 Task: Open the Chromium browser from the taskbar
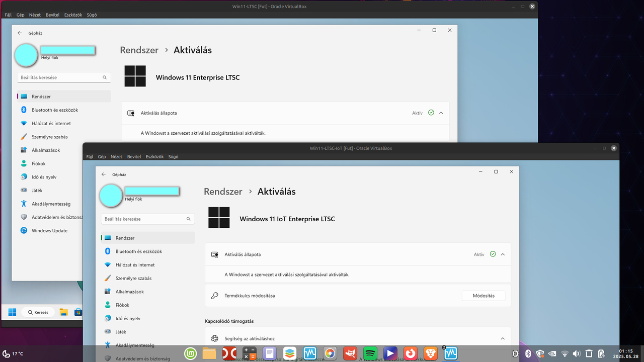coord(330,353)
